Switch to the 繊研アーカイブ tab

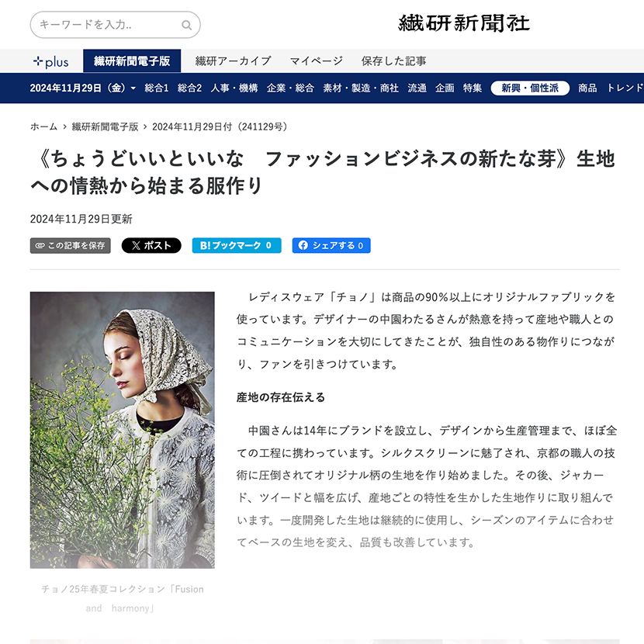[x=233, y=61]
